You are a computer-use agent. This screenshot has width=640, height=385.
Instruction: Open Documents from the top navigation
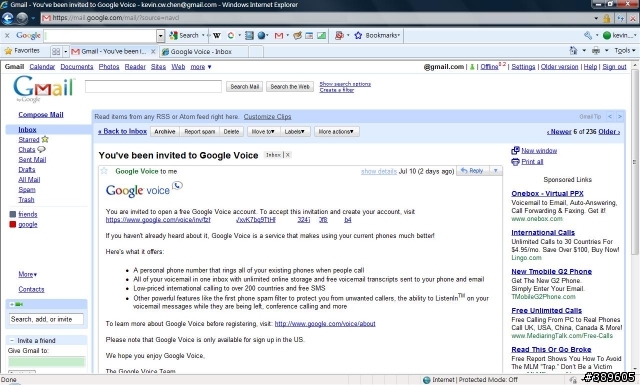77,67
